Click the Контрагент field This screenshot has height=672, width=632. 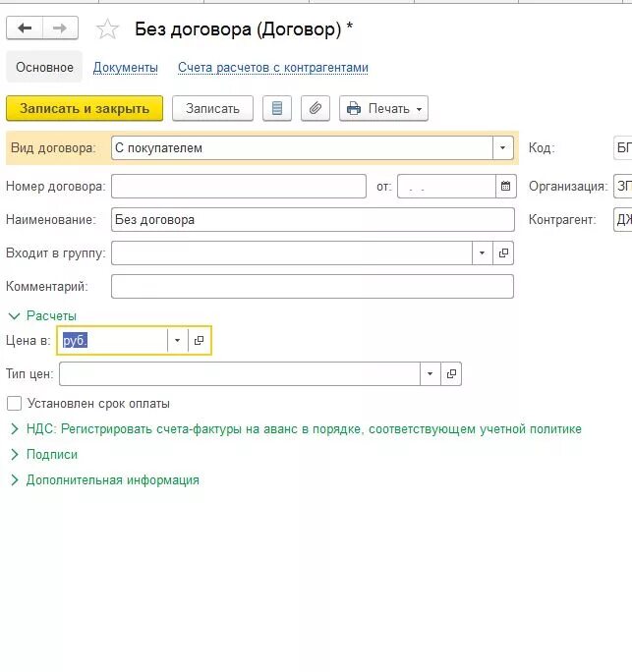point(623,219)
